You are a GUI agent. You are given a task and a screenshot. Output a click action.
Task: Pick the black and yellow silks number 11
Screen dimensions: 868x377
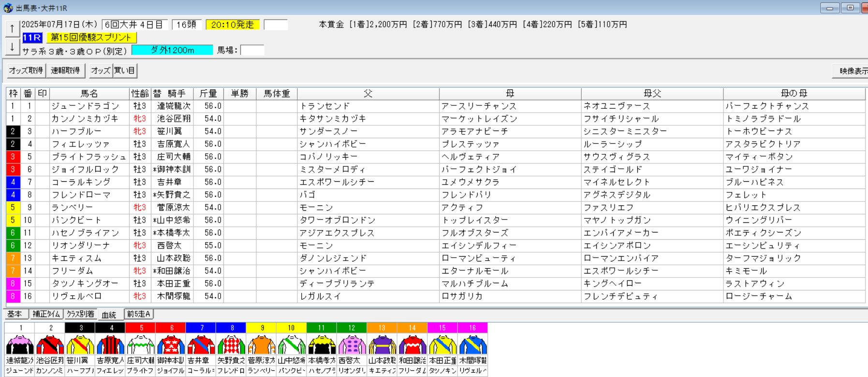[322, 344]
